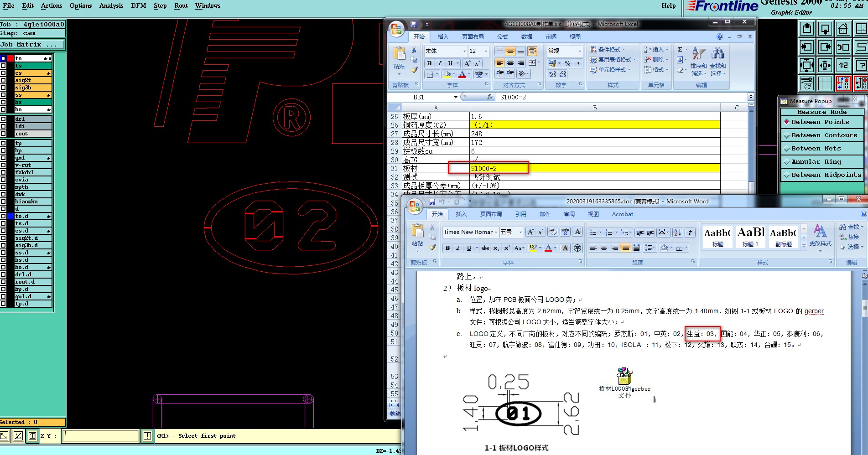Click the Excel insert function fx icon
Screen dimensions: 868x455
[x=490, y=97]
